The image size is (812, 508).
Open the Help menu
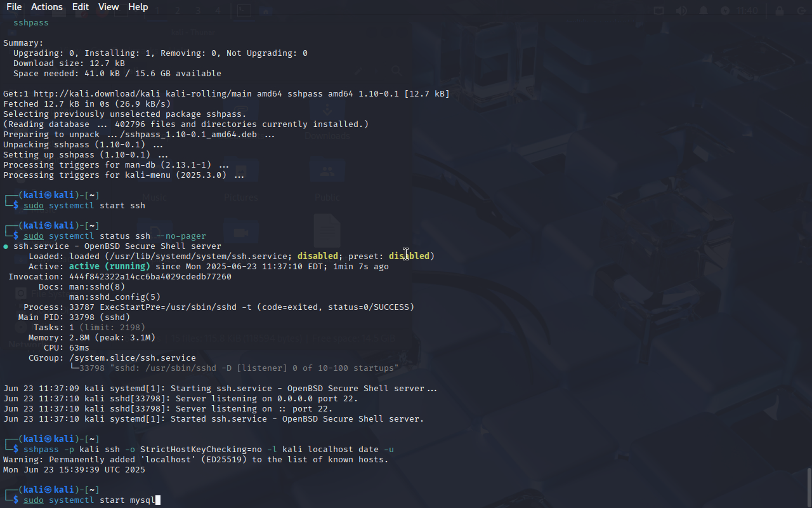pos(138,7)
